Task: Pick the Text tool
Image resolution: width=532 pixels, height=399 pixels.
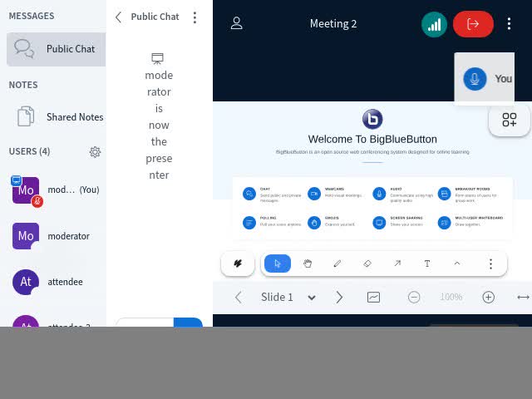Action: coord(427,264)
